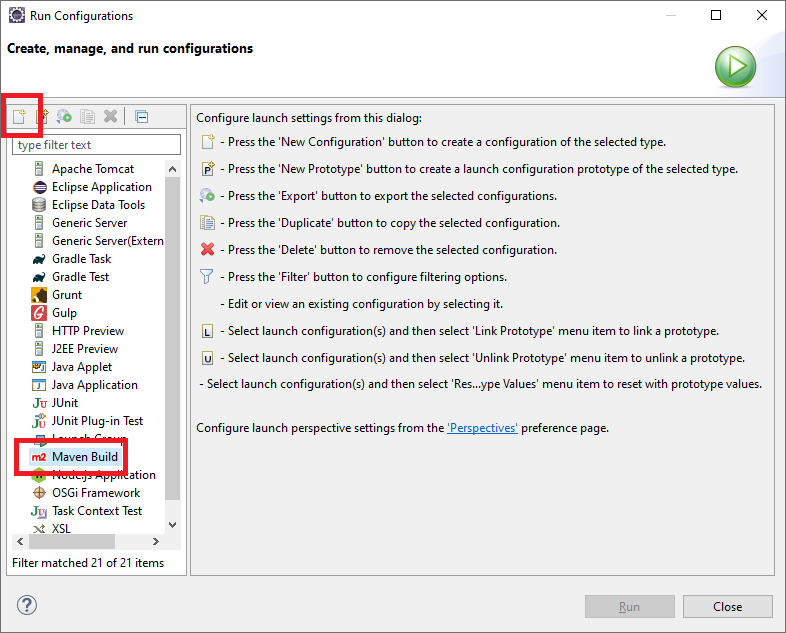Select Gradle Task configuration type
786x633 pixels.
click(x=81, y=259)
